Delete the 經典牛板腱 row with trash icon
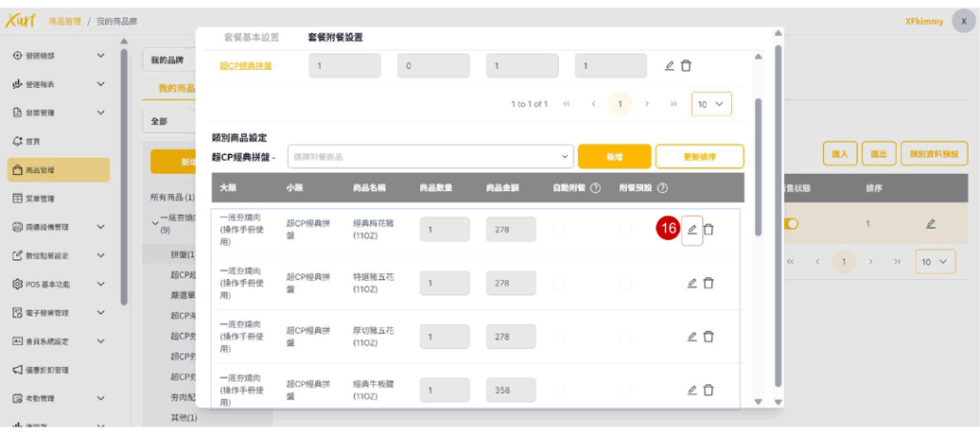Image resolution: width=980 pixels, height=435 pixels. point(708,390)
